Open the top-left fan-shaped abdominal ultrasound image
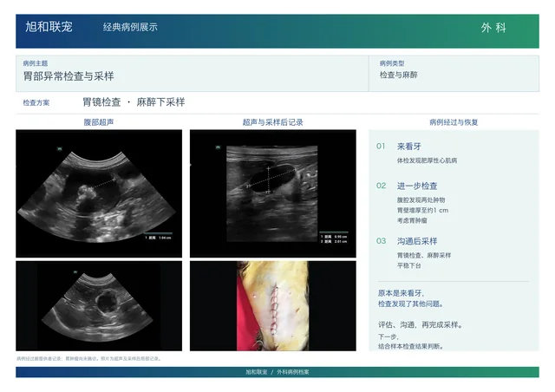Screen dimensions: 555x392 (x=99, y=193)
